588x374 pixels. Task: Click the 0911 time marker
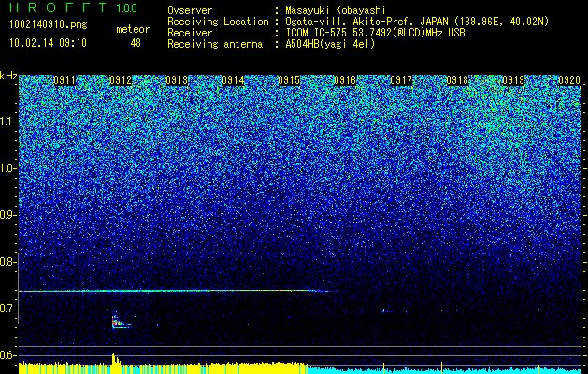pyautogui.click(x=65, y=80)
